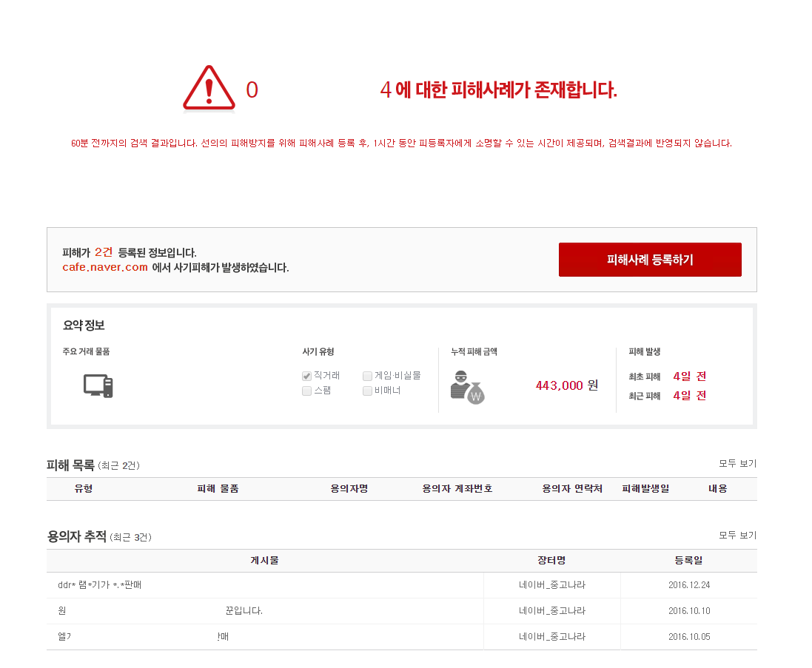Viewport: 812px width, 668px height.
Task: Click the thief with money bag icon
Action: point(467,387)
